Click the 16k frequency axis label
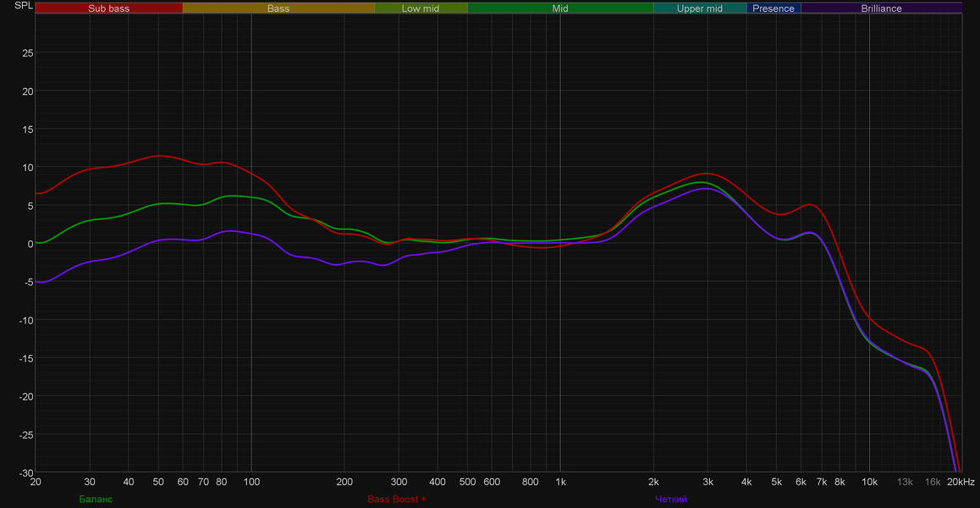 tap(933, 482)
